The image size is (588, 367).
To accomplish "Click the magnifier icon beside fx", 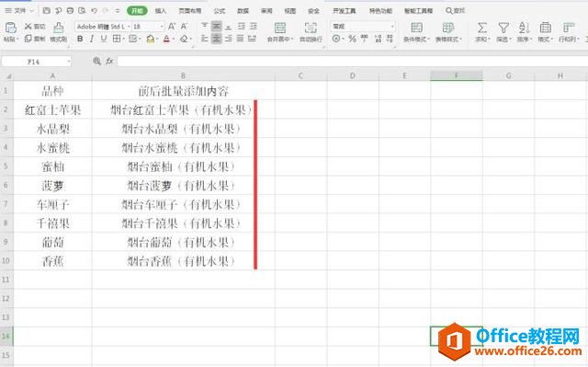I will pyautogui.click(x=96, y=61).
